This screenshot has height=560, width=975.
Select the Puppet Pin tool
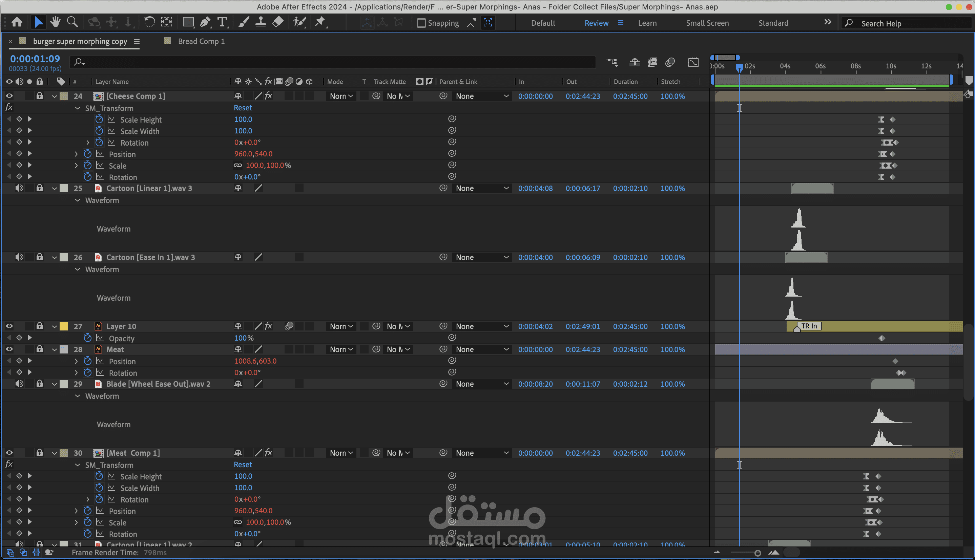[x=320, y=22]
